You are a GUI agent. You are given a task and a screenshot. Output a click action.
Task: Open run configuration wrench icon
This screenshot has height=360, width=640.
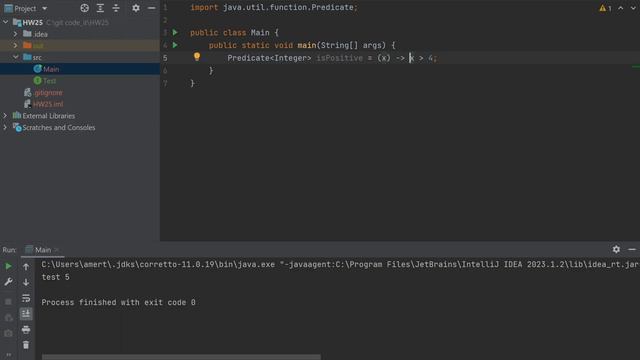point(8,282)
